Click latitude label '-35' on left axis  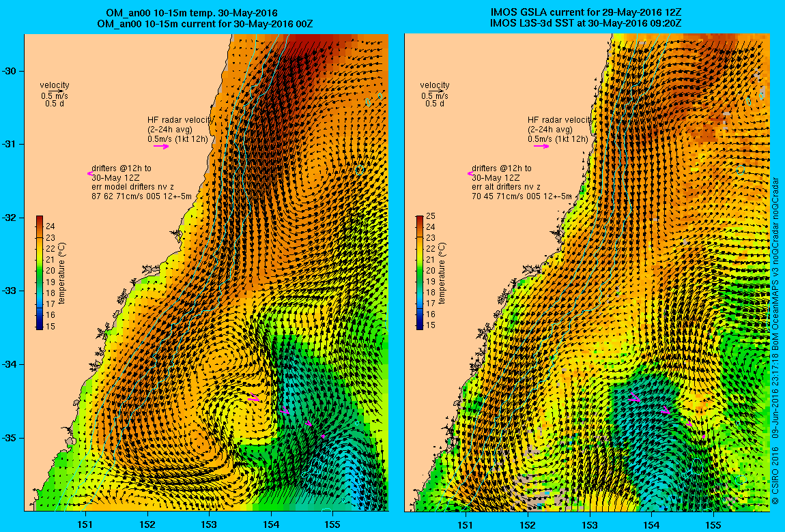9,437
